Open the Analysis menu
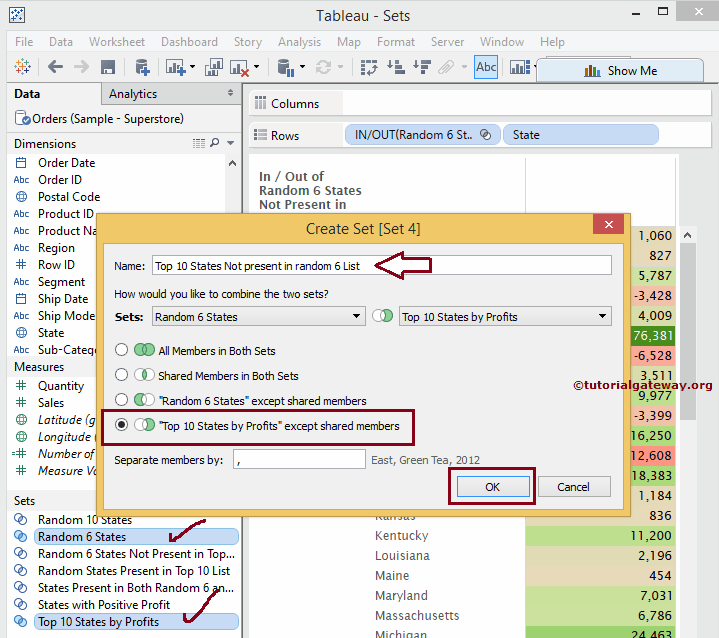719x638 pixels. (299, 42)
